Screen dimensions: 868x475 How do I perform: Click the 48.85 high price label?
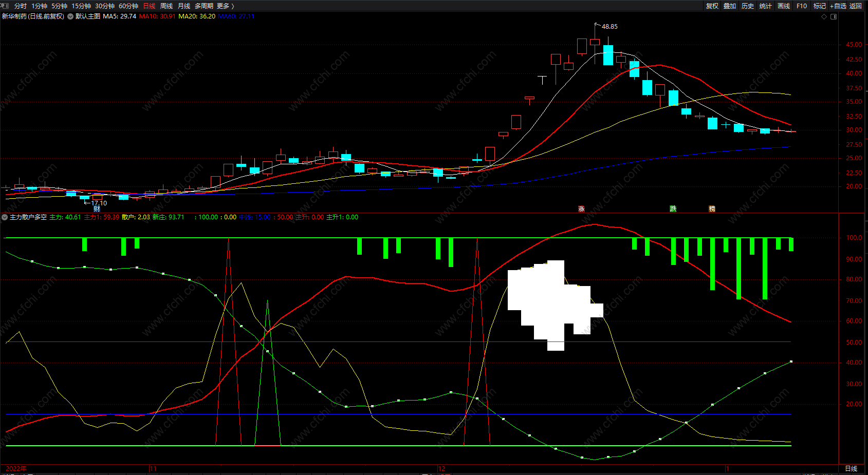pyautogui.click(x=610, y=27)
